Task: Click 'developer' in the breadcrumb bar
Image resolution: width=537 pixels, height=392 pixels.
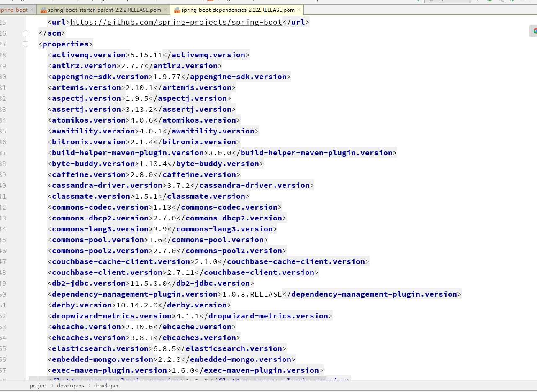Action: click(106, 386)
